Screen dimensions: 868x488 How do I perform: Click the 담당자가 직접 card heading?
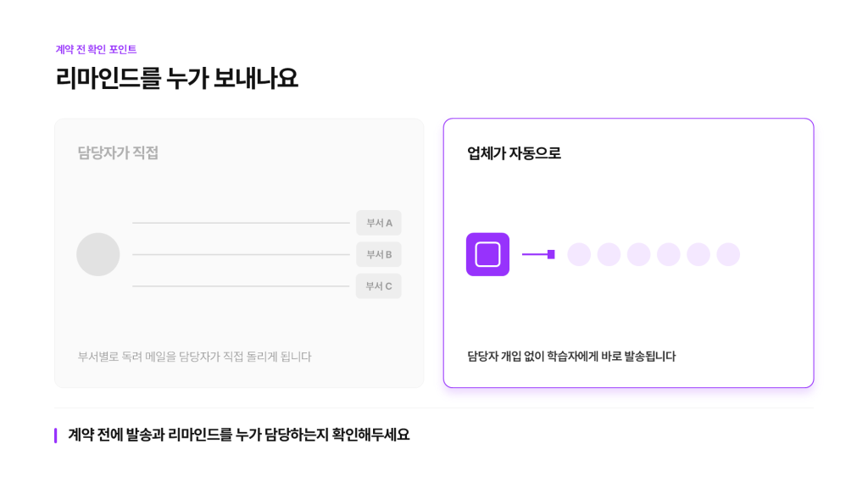(118, 153)
